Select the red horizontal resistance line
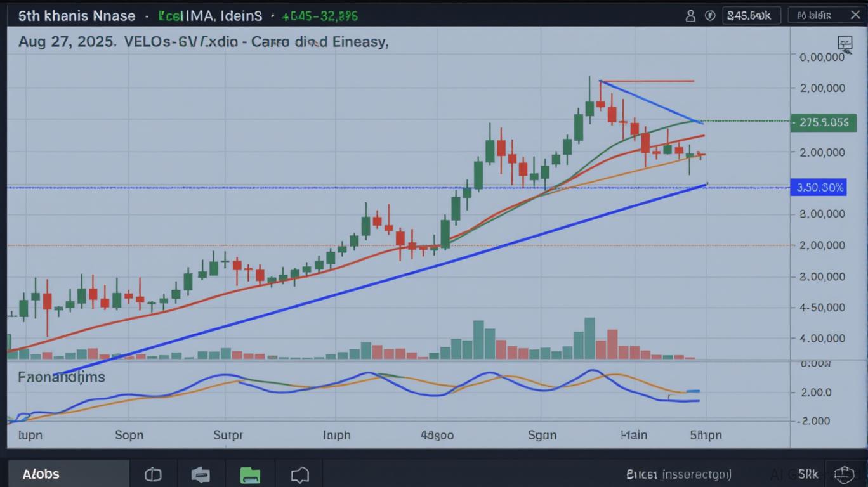 (647, 81)
